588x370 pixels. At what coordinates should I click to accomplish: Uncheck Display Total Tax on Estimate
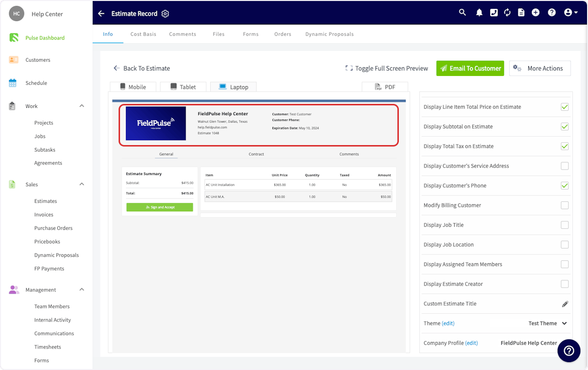[564, 146]
